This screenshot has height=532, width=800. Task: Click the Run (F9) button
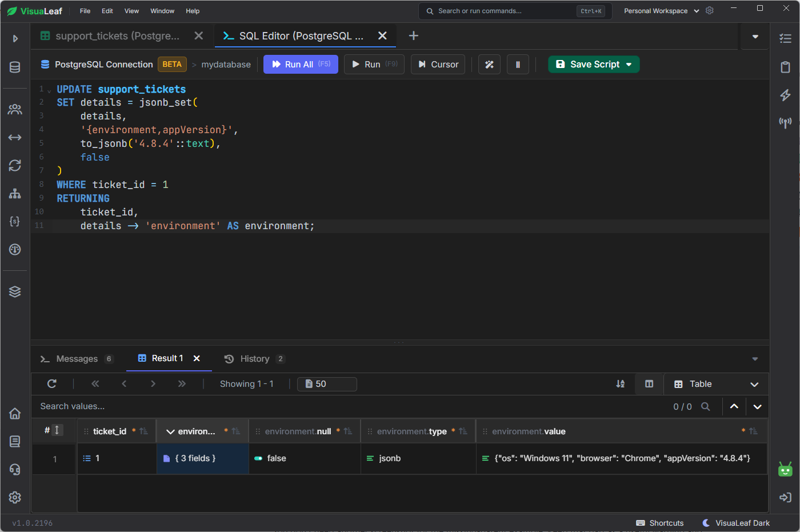[x=374, y=65]
